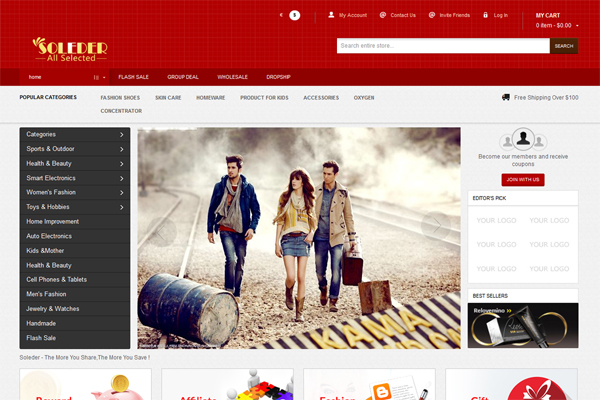Show the previous slide with left arrow
The width and height of the screenshot is (600, 400).
(x=161, y=232)
